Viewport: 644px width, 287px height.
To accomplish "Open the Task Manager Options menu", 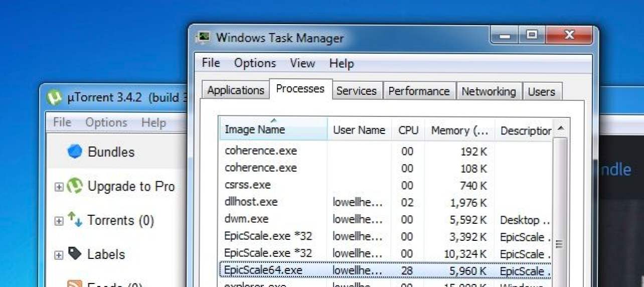I will pos(255,63).
